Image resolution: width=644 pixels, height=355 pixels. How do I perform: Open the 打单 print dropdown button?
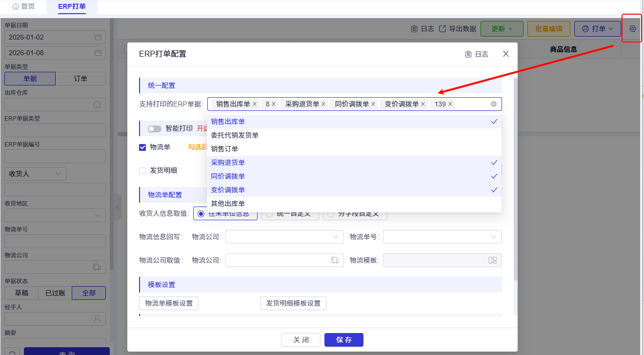coord(598,29)
